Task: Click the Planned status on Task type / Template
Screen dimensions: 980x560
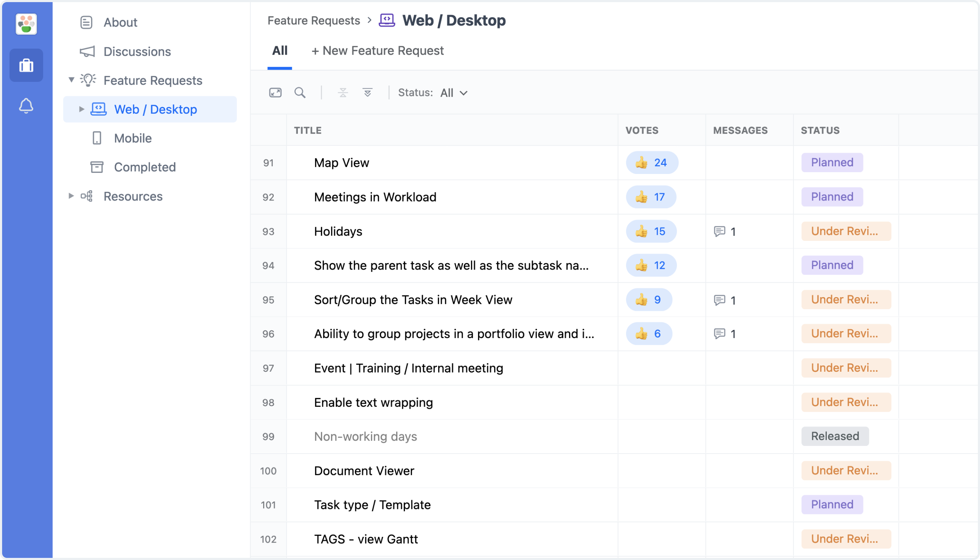Action: (x=832, y=505)
